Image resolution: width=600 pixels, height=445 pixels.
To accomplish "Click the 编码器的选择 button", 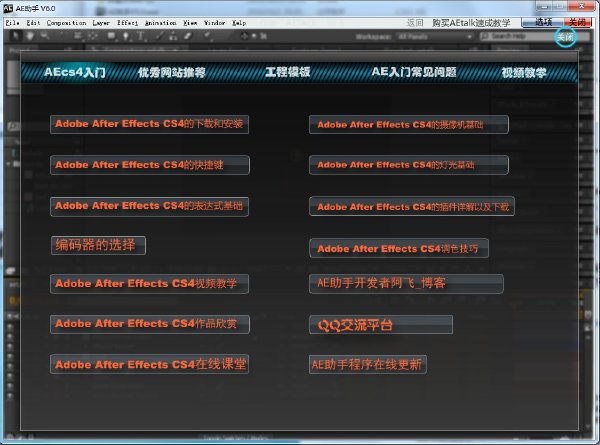I will (98, 245).
